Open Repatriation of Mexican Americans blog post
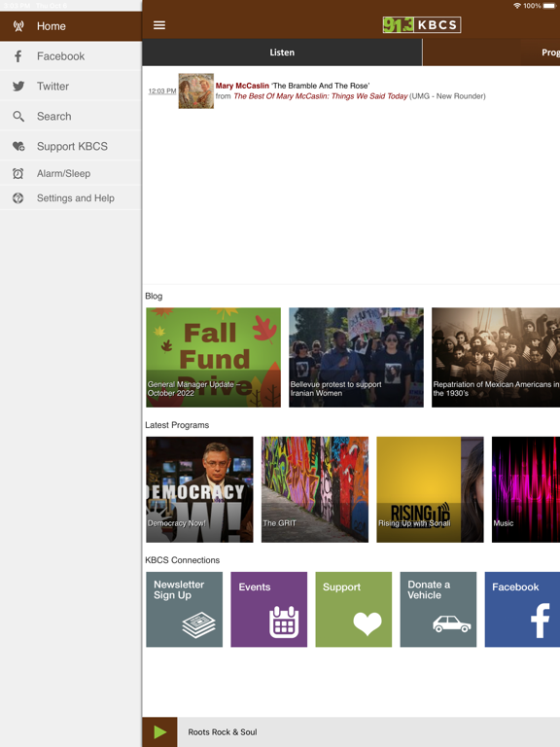Viewport: 560px width, 747px height. point(496,357)
